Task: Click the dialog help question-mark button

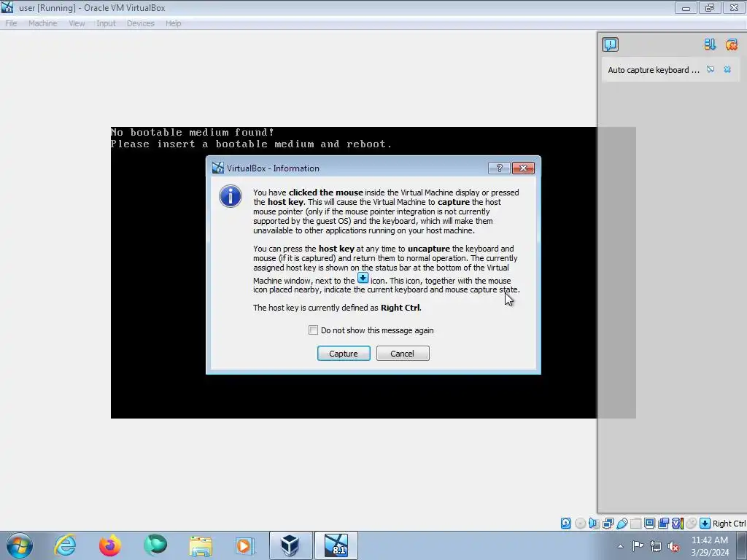Action: tap(499, 168)
